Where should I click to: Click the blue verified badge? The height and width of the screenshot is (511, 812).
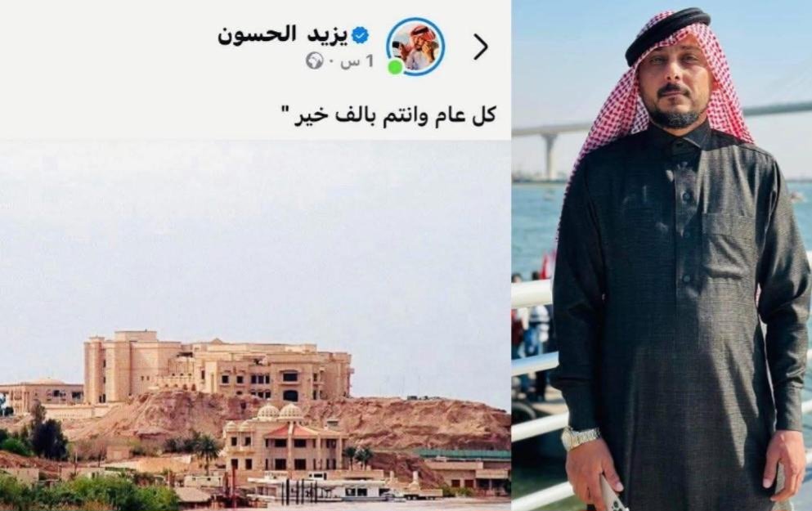[360, 34]
